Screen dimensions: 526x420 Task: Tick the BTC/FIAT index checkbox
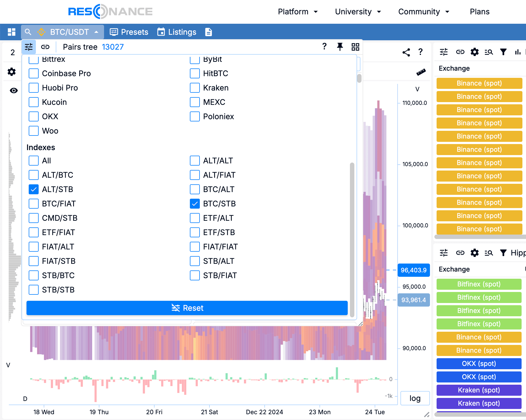tap(34, 204)
